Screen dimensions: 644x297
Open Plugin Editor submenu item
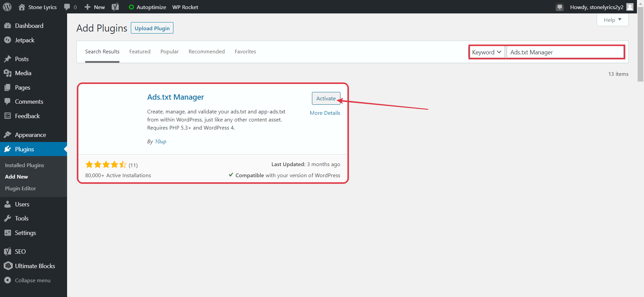point(20,188)
